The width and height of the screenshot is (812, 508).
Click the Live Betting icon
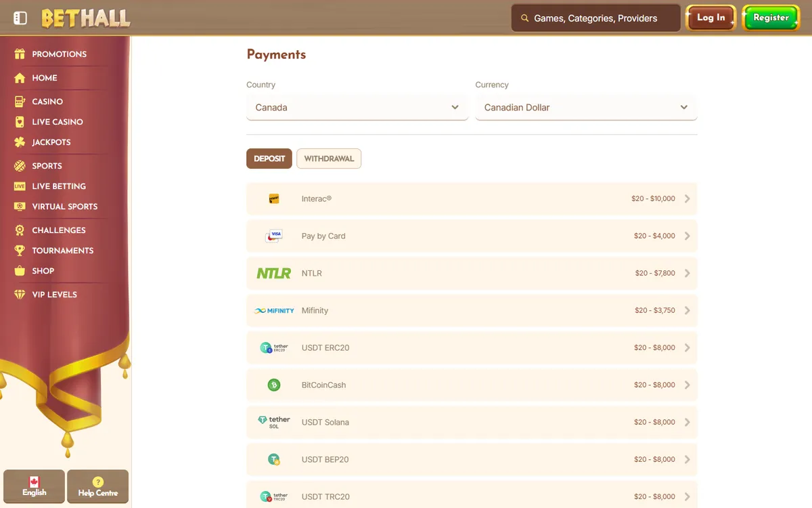tap(20, 186)
